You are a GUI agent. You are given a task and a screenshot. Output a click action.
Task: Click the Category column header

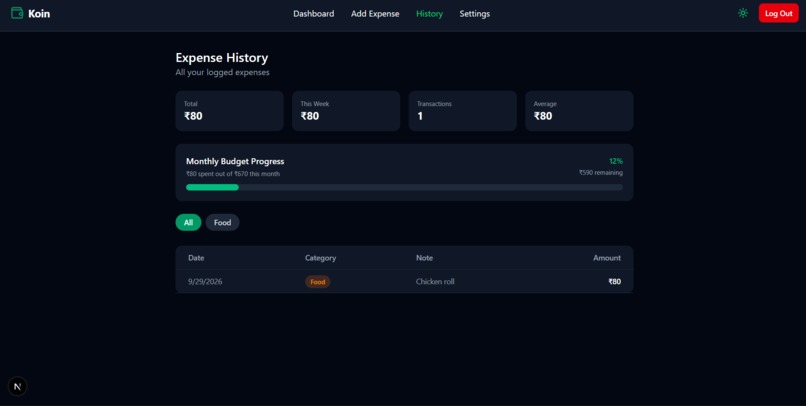(x=320, y=258)
